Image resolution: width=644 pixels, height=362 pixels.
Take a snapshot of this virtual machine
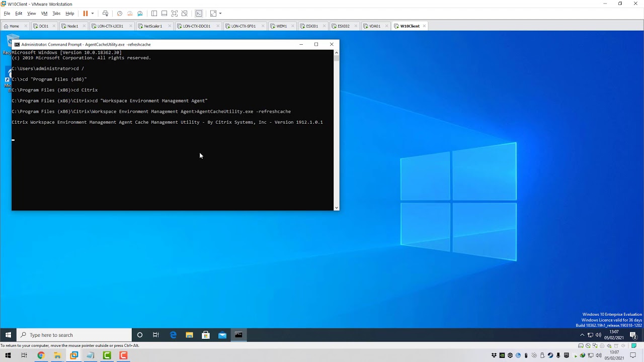point(119,14)
